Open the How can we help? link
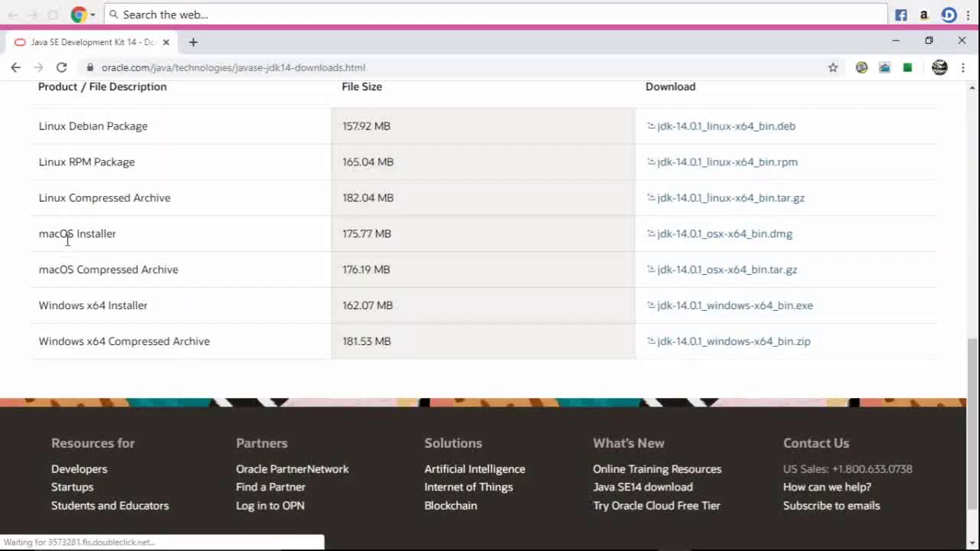Image resolution: width=980 pixels, height=551 pixels. (827, 487)
